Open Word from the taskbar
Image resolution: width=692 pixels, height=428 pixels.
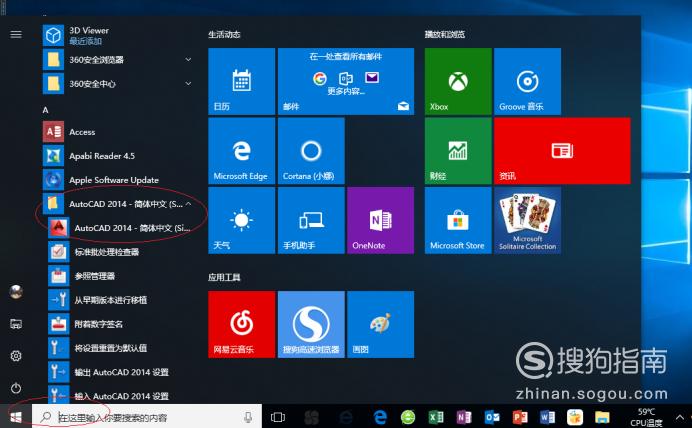tap(547, 417)
